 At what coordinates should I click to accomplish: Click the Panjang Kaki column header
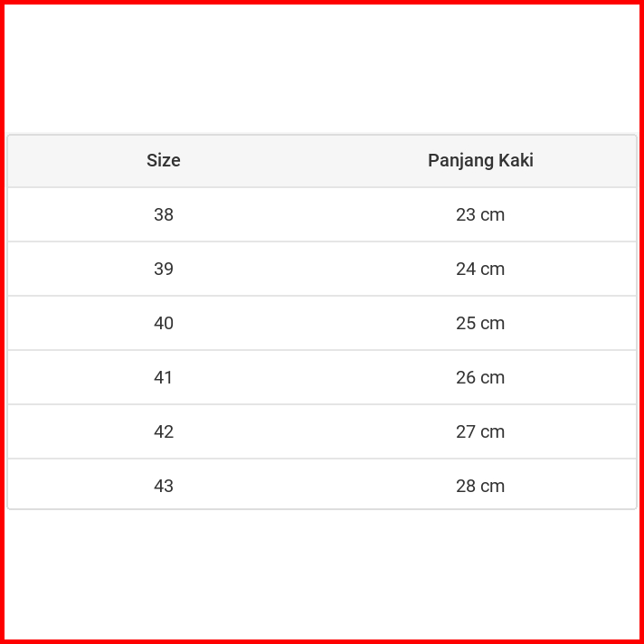tap(480, 161)
